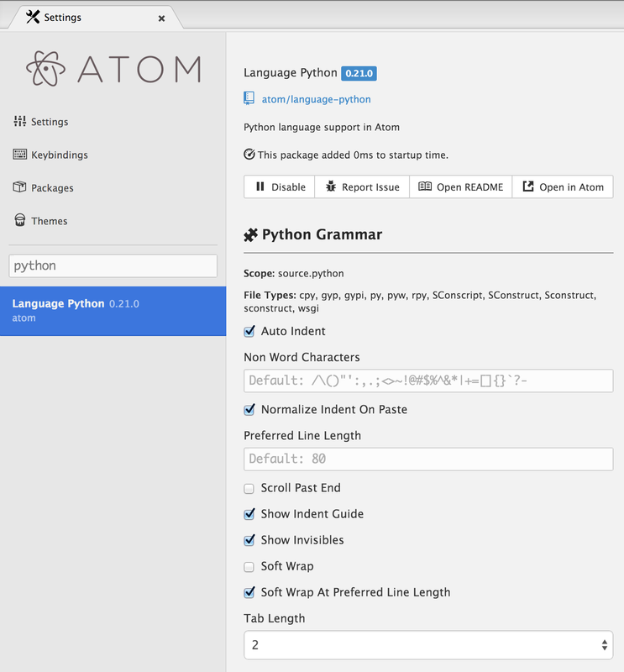Enable the Scroll Past End checkbox

point(249,488)
